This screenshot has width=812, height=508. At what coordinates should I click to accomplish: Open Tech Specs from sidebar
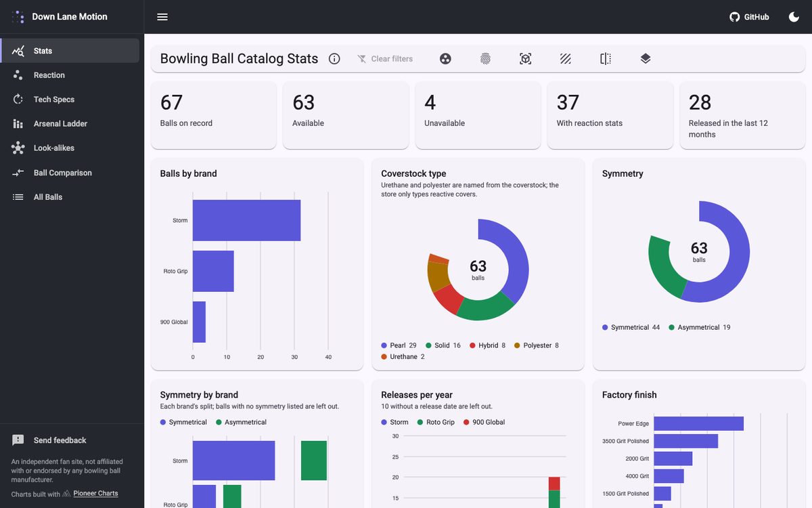click(70, 100)
